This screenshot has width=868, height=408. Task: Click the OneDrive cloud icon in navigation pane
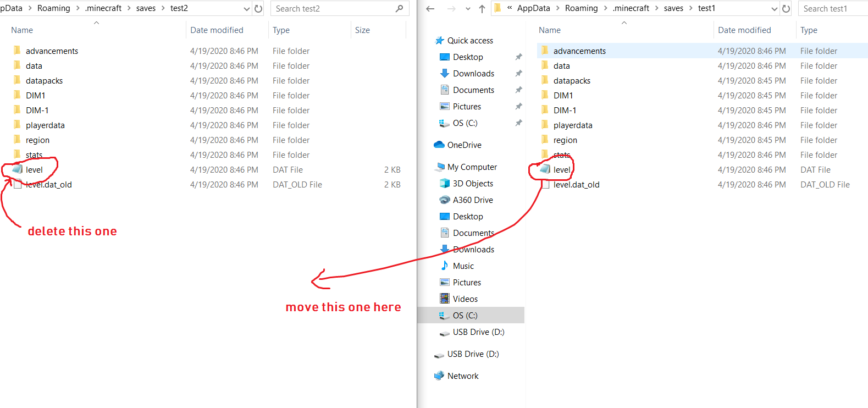[x=439, y=145]
